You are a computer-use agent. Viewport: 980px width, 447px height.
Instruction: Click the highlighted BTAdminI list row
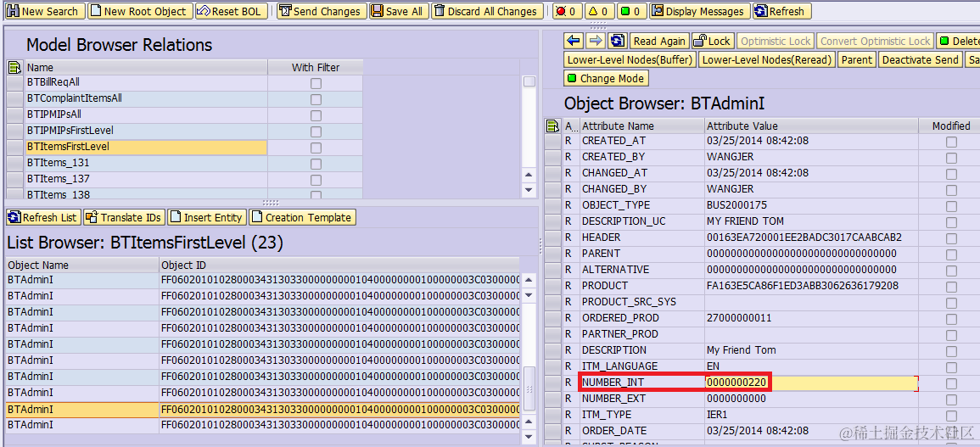tap(262, 410)
